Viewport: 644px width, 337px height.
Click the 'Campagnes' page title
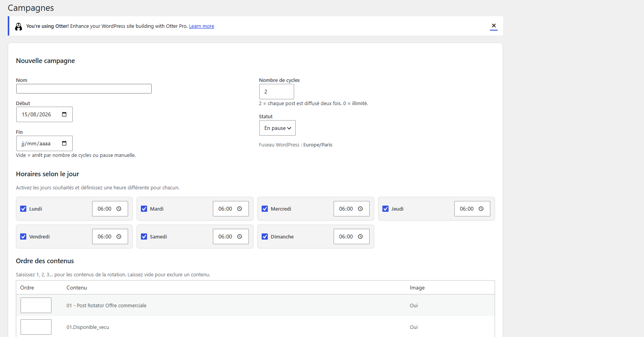pyautogui.click(x=31, y=8)
